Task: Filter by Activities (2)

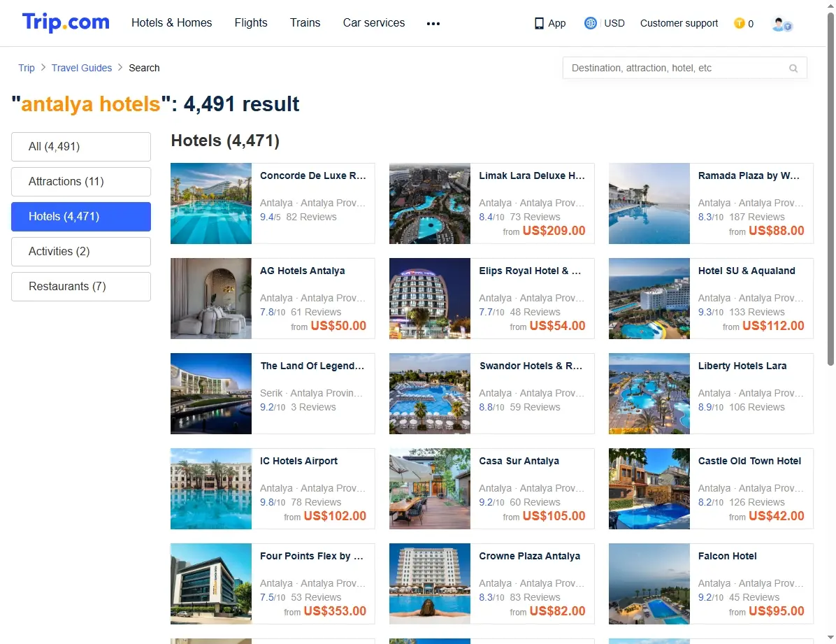Action: [81, 251]
